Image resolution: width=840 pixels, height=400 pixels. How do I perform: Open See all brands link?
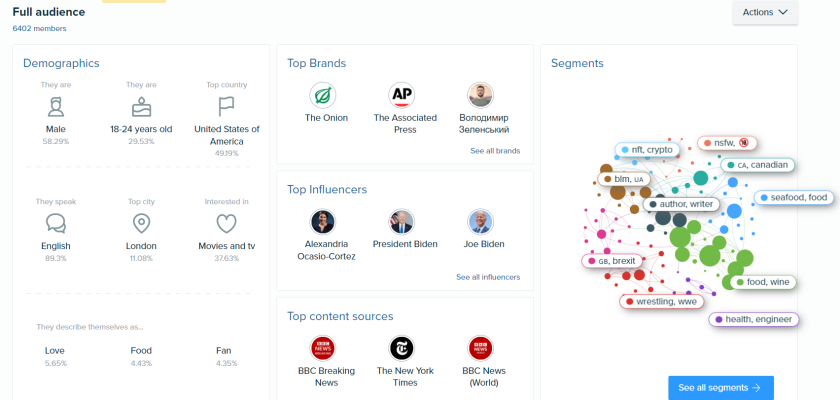(494, 151)
